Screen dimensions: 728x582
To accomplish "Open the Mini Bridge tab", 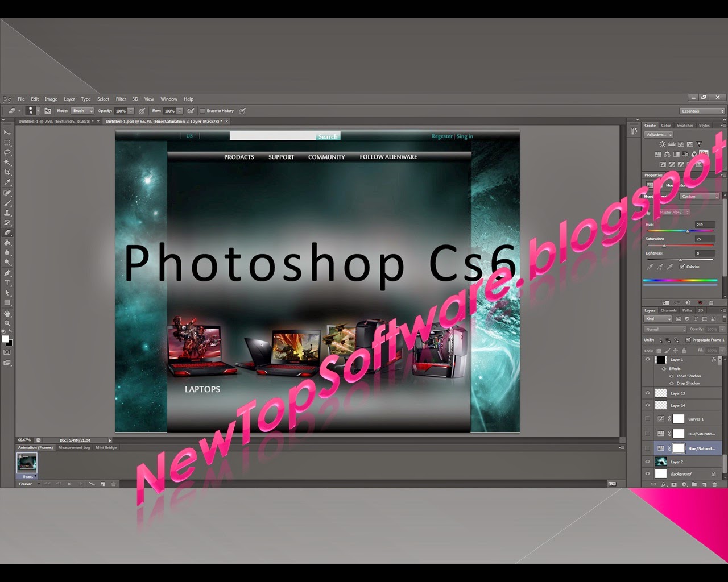I will click(x=106, y=447).
